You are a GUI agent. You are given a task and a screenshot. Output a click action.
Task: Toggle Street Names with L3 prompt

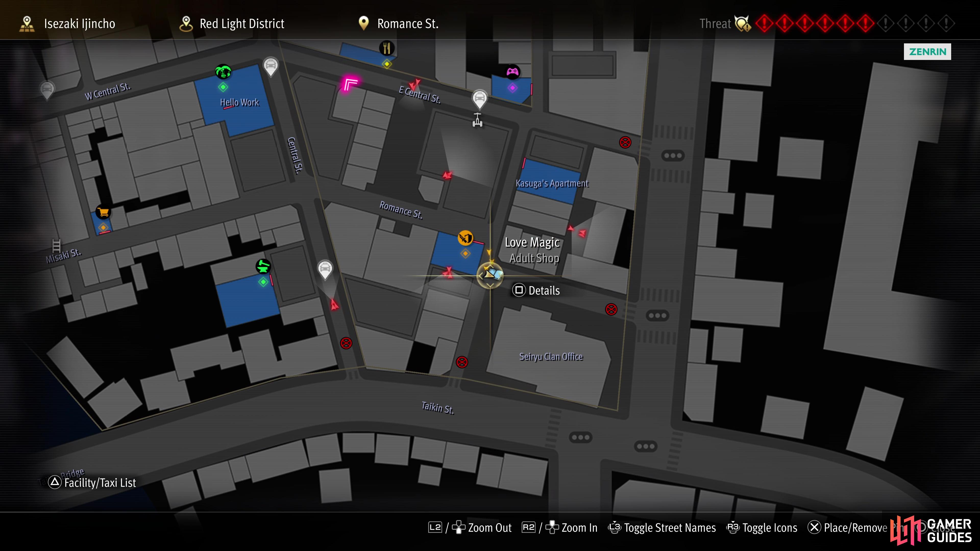click(x=662, y=528)
